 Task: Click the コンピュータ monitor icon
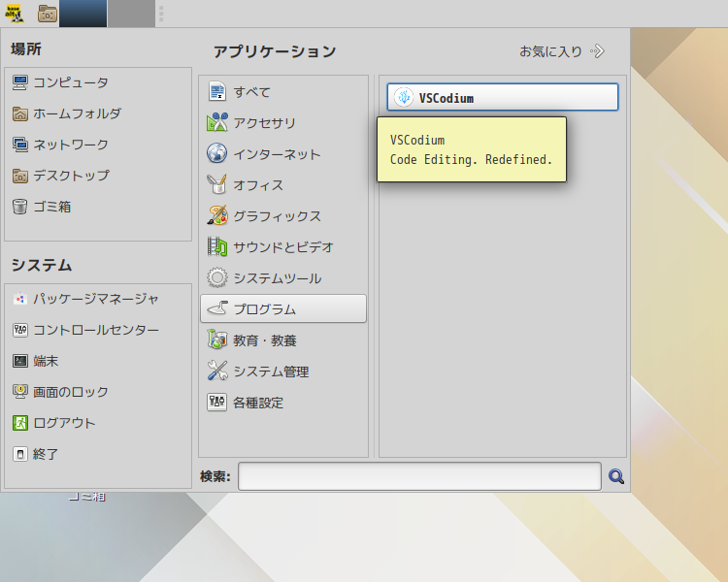point(20,82)
